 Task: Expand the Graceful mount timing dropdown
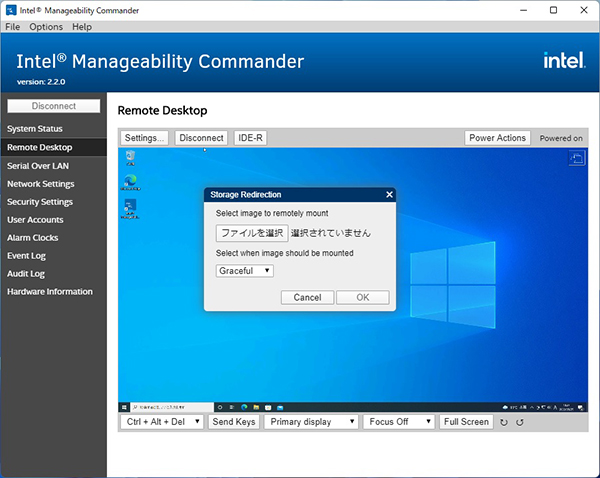(245, 270)
